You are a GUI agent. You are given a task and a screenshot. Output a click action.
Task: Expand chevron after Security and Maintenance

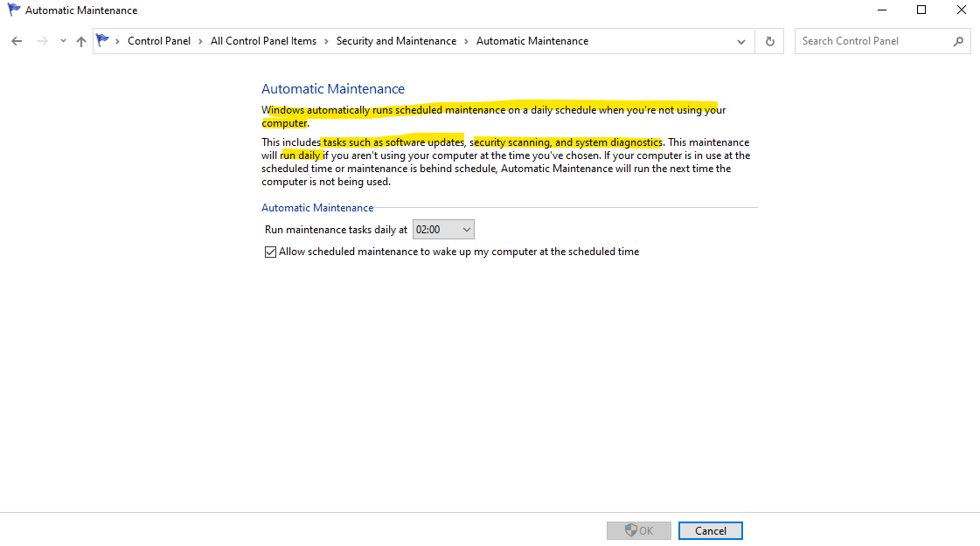tap(466, 41)
